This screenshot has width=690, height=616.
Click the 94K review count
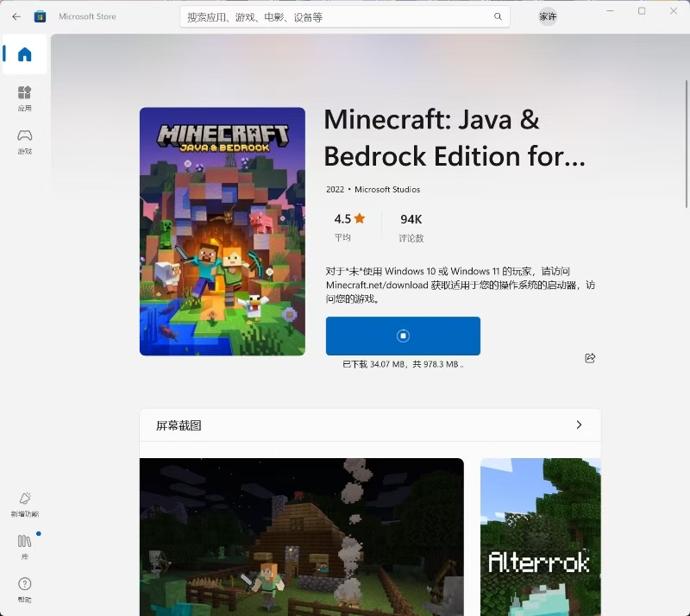pyautogui.click(x=411, y=228)
